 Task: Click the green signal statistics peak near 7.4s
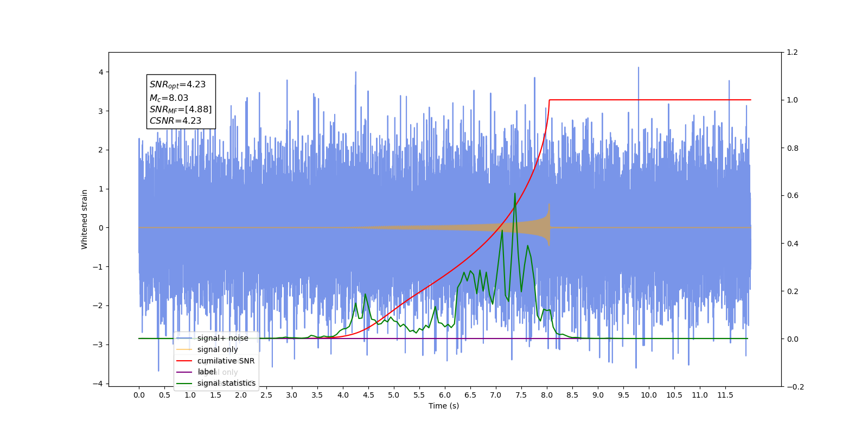click(515, 194)
